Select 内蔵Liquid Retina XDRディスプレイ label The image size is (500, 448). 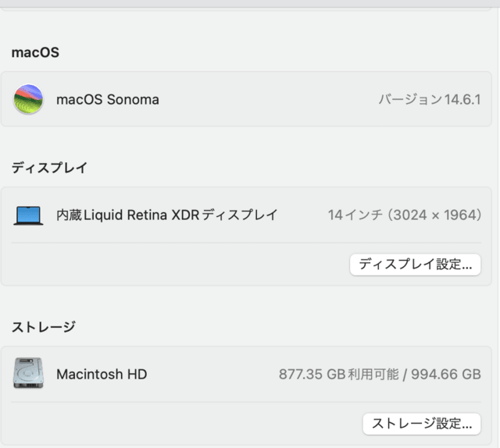[167, 215]
